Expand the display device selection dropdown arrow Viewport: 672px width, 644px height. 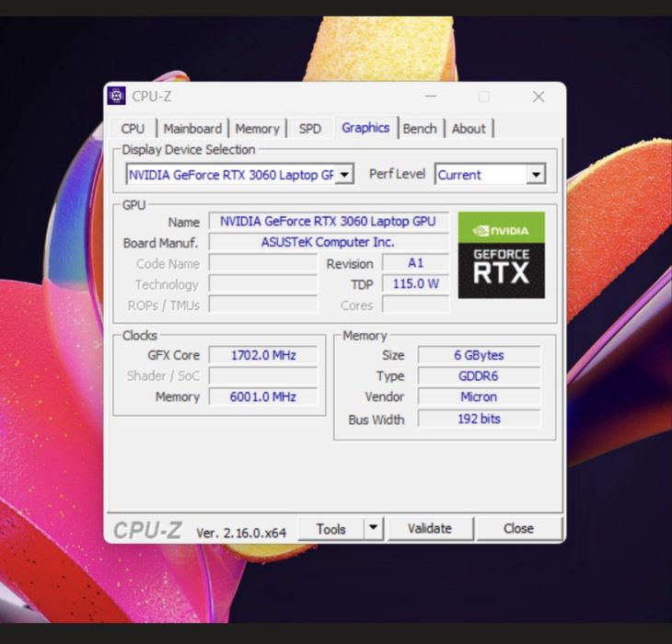(x=344, y=174)
